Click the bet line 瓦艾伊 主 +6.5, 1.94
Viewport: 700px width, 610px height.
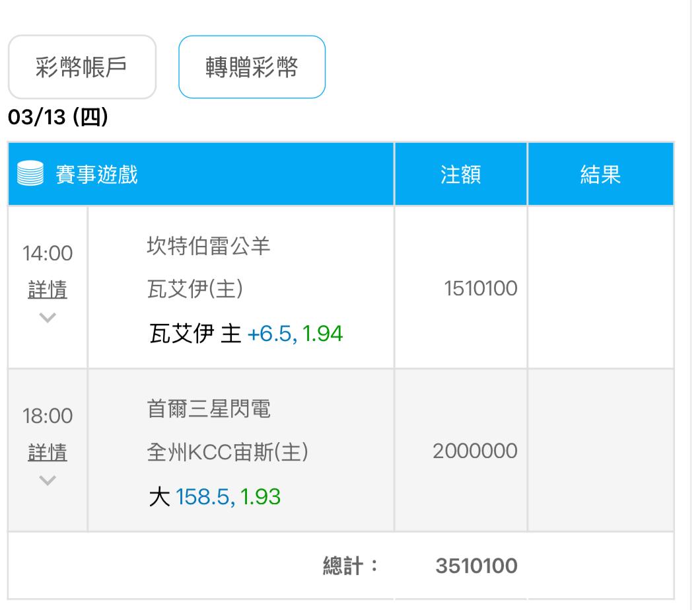[246, 334]
